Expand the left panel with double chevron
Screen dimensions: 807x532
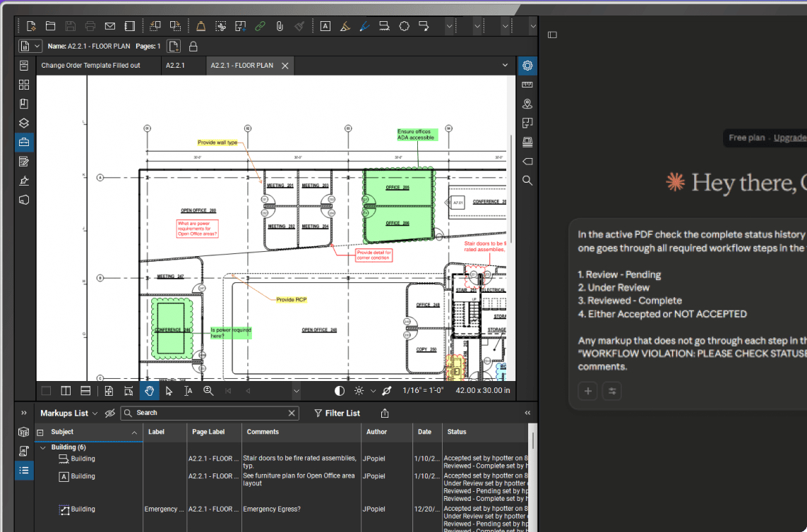(x=24, y=413)
